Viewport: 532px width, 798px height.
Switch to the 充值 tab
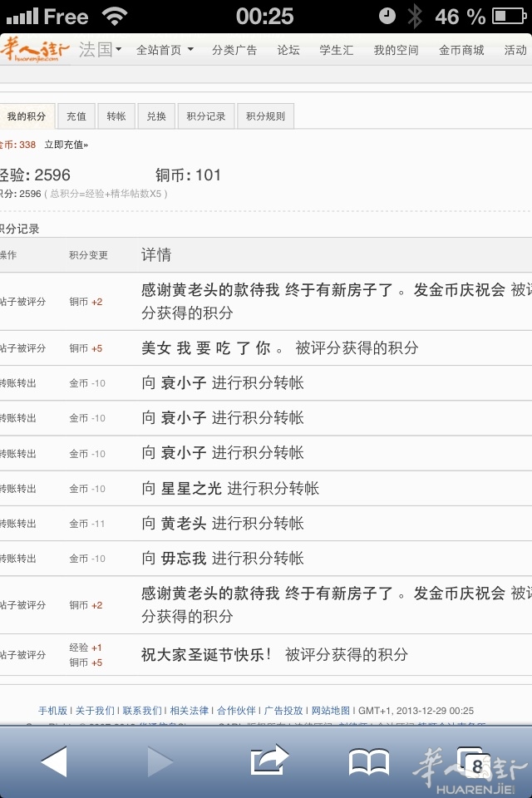76,116
